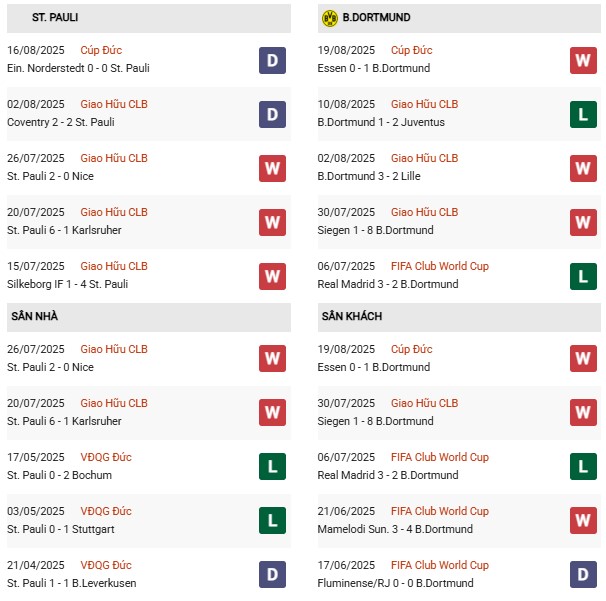Viewport: 606px width, 601px height.
Task: Click the Borussia Dortmund club logo
Action: (330, 18)
